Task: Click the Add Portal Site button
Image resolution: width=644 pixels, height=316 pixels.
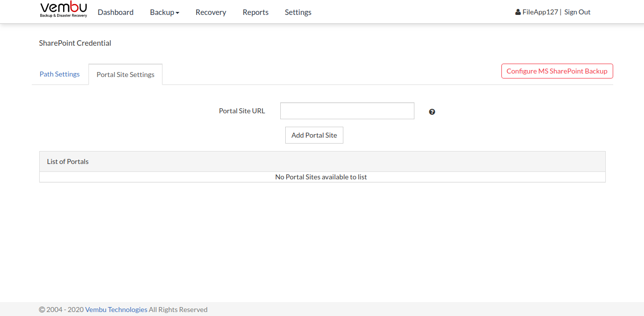Action: tap(314, 135)
